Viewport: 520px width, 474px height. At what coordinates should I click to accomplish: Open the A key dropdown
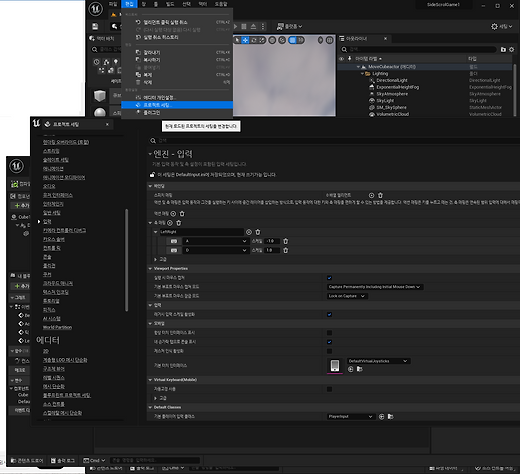215,241
